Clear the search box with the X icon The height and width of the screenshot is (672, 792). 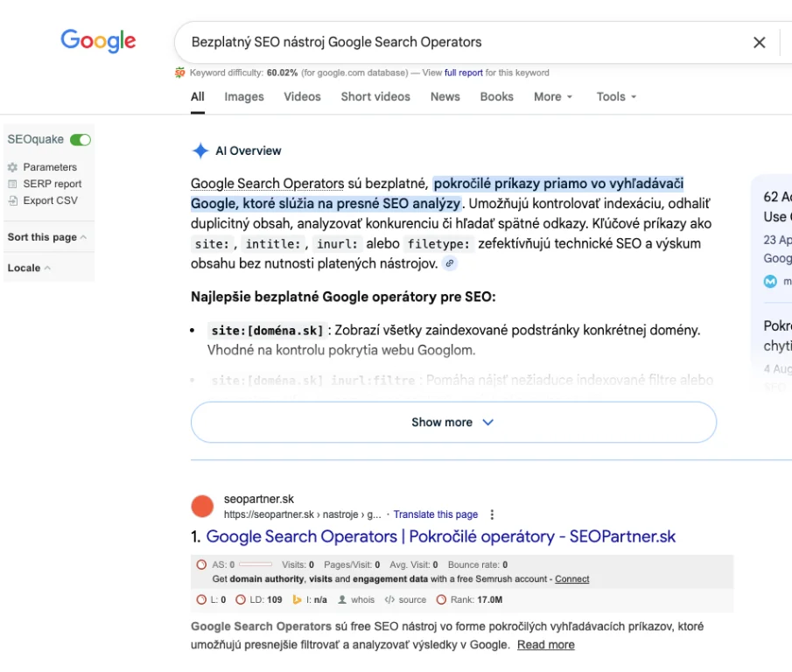[759, 42]
